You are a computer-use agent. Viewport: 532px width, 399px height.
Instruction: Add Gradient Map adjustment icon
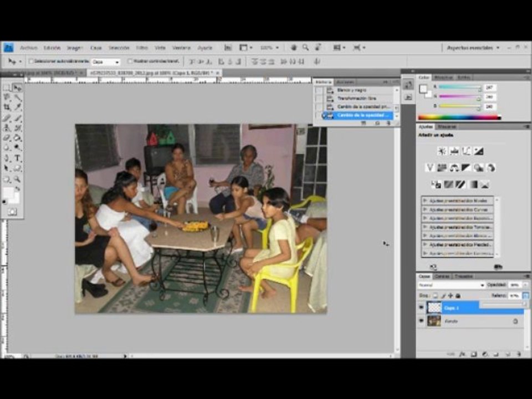(473, 184)
